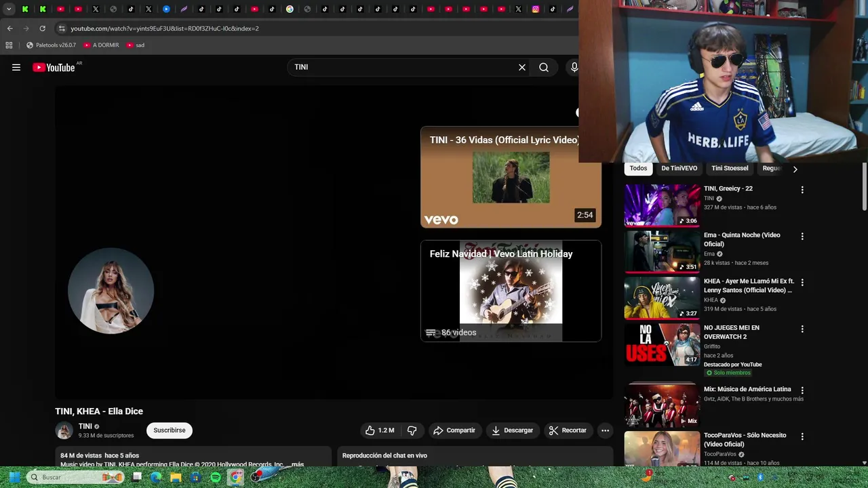Select the De TiniVEVO filter chip
The height and width of the screenshot is (488, 868).
click(x=679, y=168)
